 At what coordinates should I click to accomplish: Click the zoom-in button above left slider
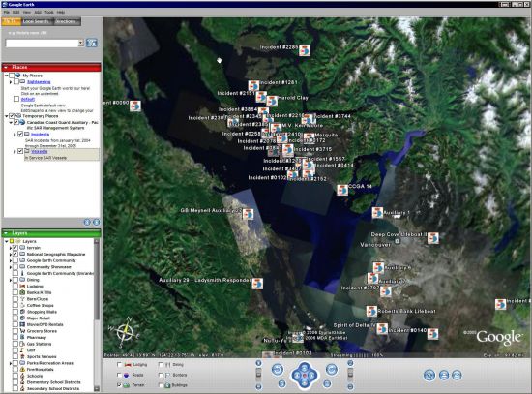258,363
